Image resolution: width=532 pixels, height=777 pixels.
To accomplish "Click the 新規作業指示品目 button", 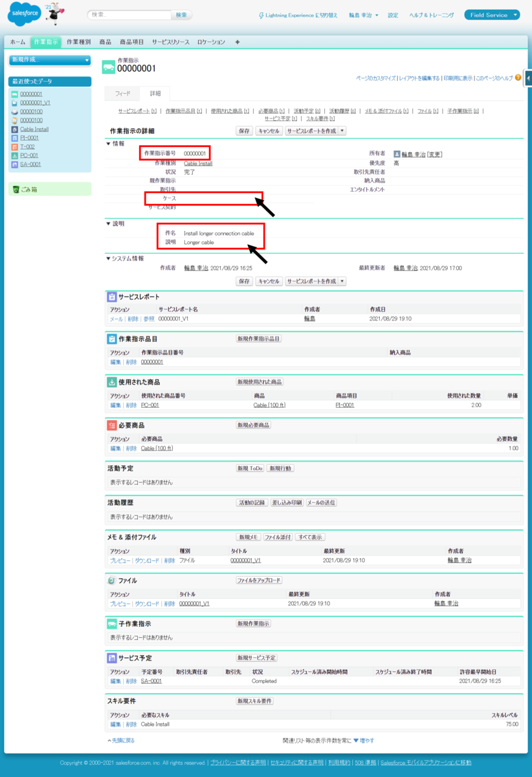I will (x=259, y=339).
